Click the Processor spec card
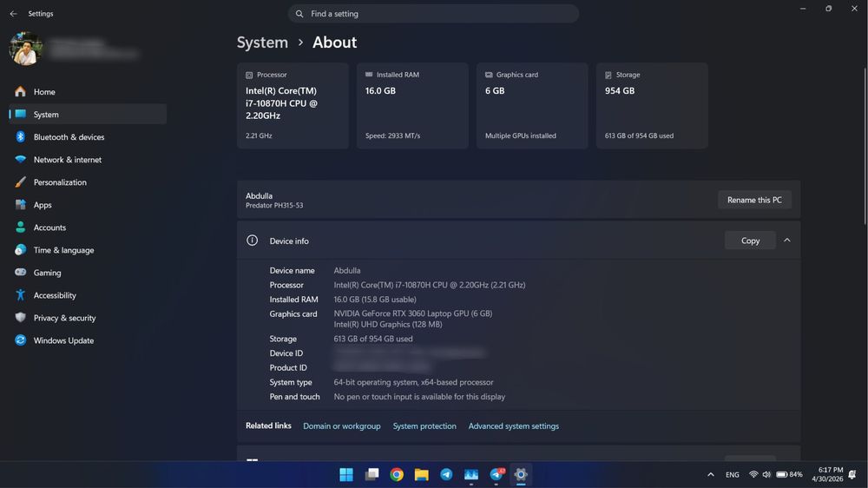 click(x=293, y=106)
